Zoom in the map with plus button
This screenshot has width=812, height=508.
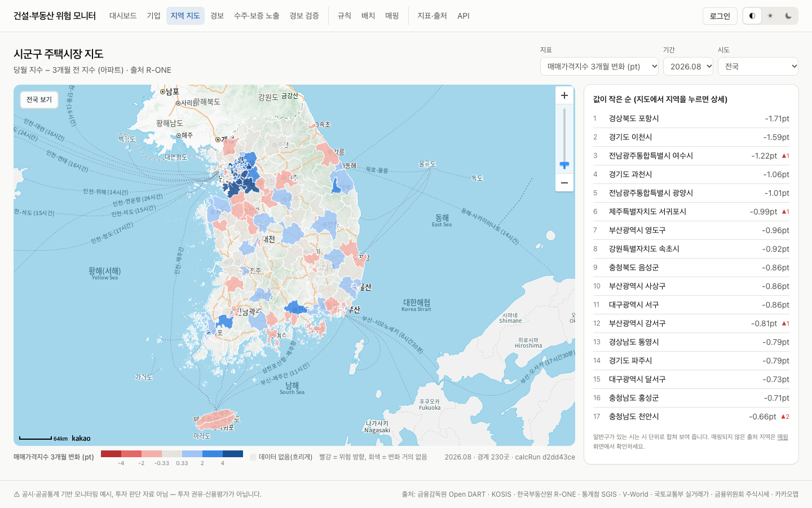click(x=564, y=95)
